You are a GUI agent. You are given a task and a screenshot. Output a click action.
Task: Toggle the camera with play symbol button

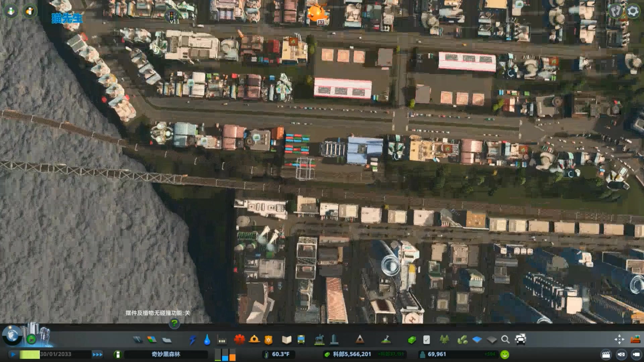click(621, 354)
